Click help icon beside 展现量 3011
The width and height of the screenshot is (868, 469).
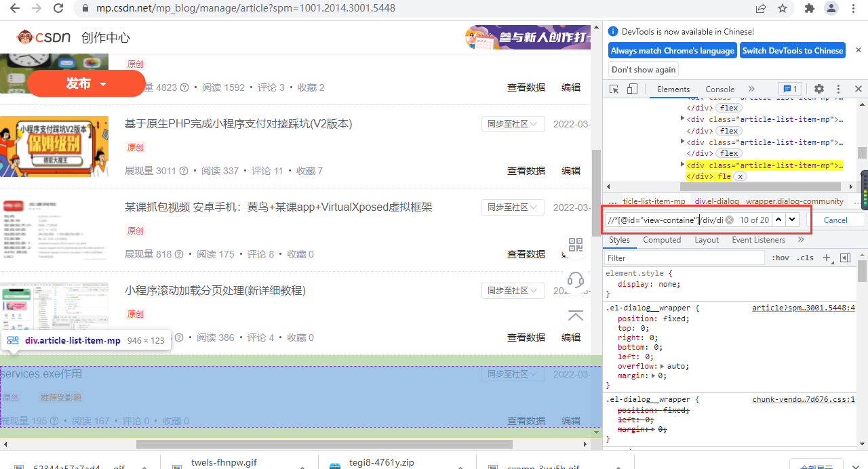tap(184, 171)
